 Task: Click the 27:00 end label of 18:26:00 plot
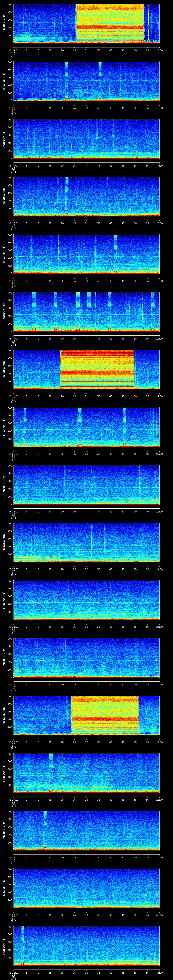tap(159, 742)
